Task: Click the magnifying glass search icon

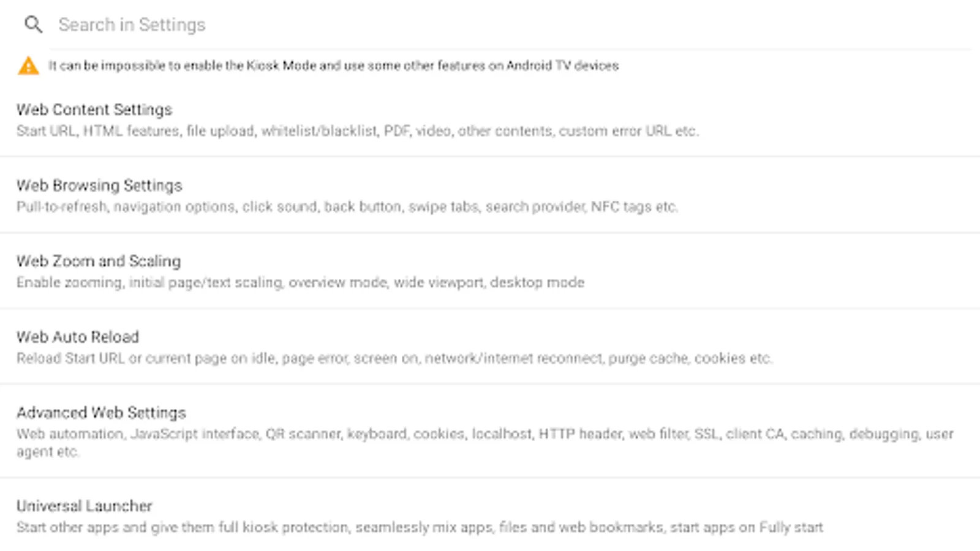Action: point(33,24)
